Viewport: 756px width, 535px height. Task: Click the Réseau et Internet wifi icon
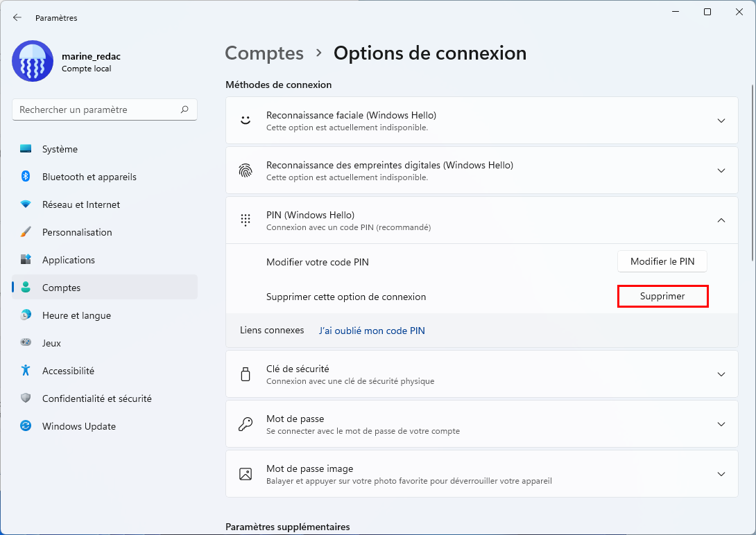coord(26,204)
